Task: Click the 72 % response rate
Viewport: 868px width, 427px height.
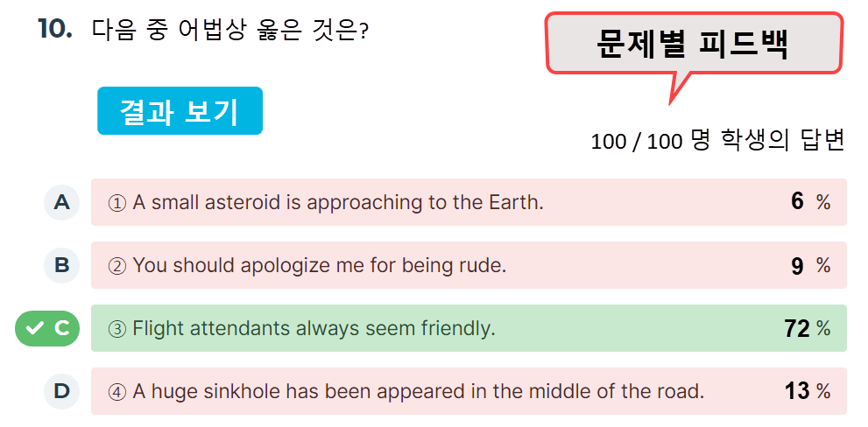Action: click(808, 329)
